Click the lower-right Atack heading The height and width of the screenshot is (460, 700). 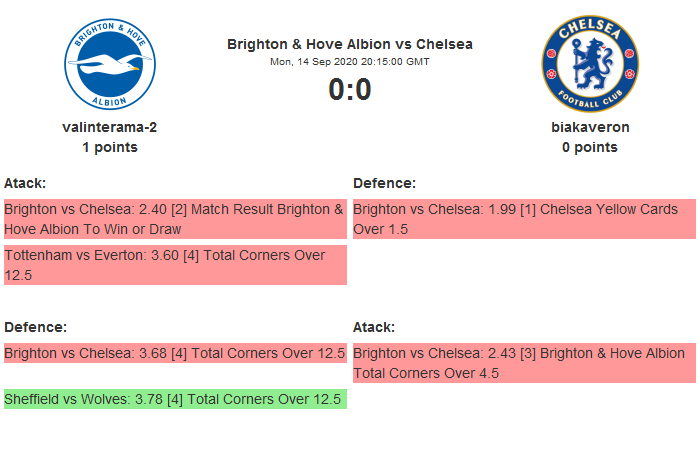[374, 327]
